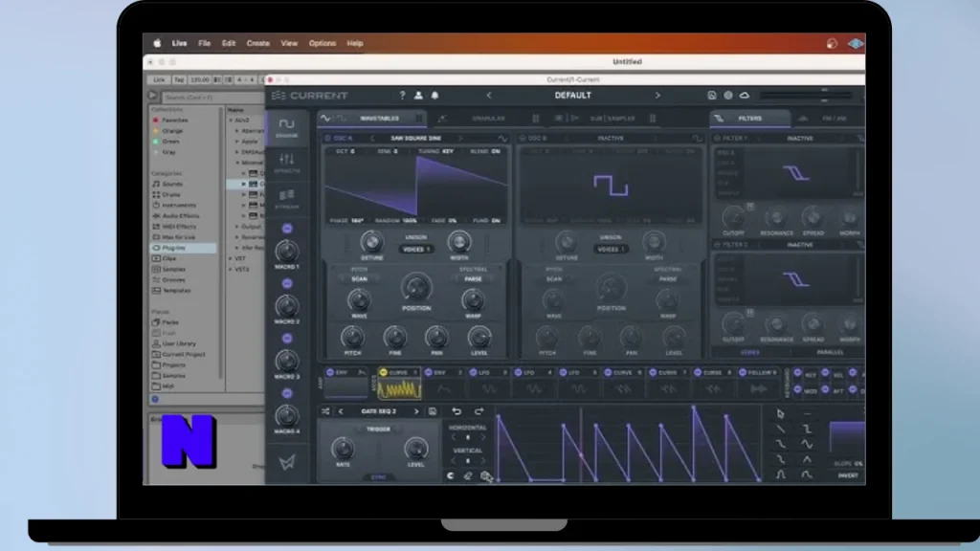Toggle the browser preview button in Live
This screenshot has width=980, height=551.
155,399
